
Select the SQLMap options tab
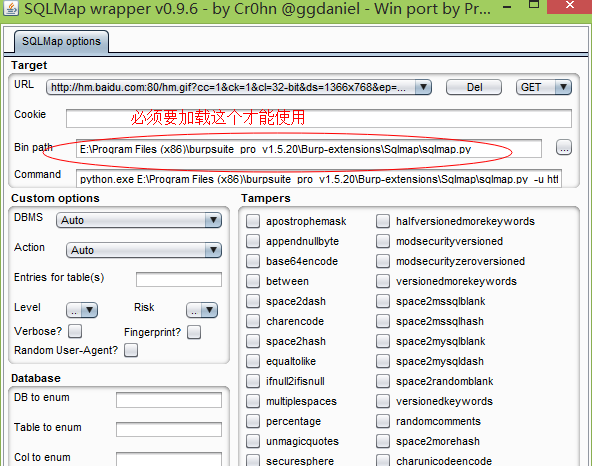[x=62, y=41]
